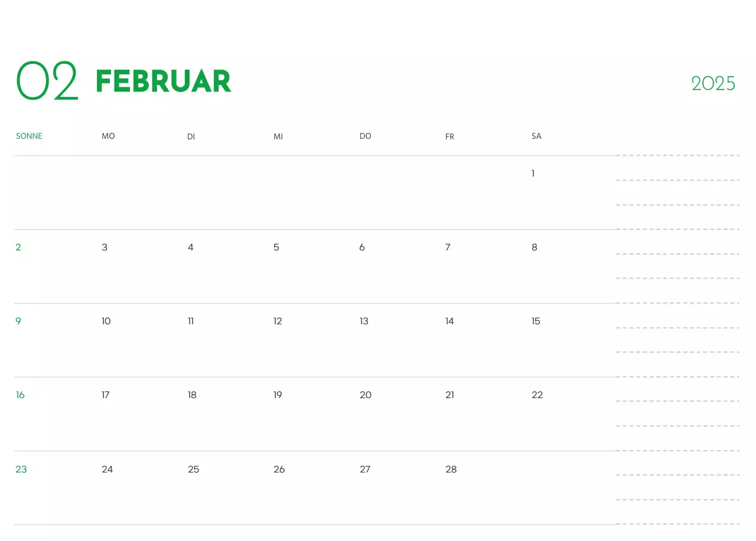Viewport: 756px width, 541px height.
Task: Pick date 5 in the calendar
Action: point(276,247)
